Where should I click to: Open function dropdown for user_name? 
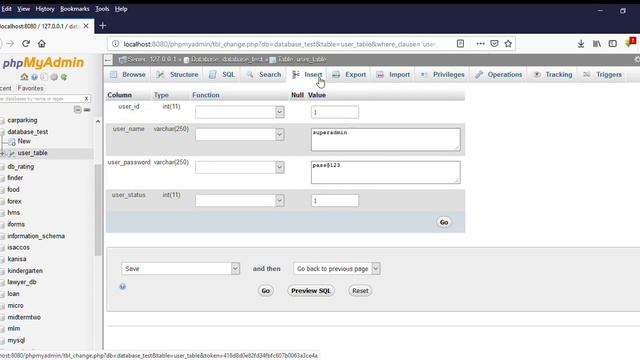[240, 134]
